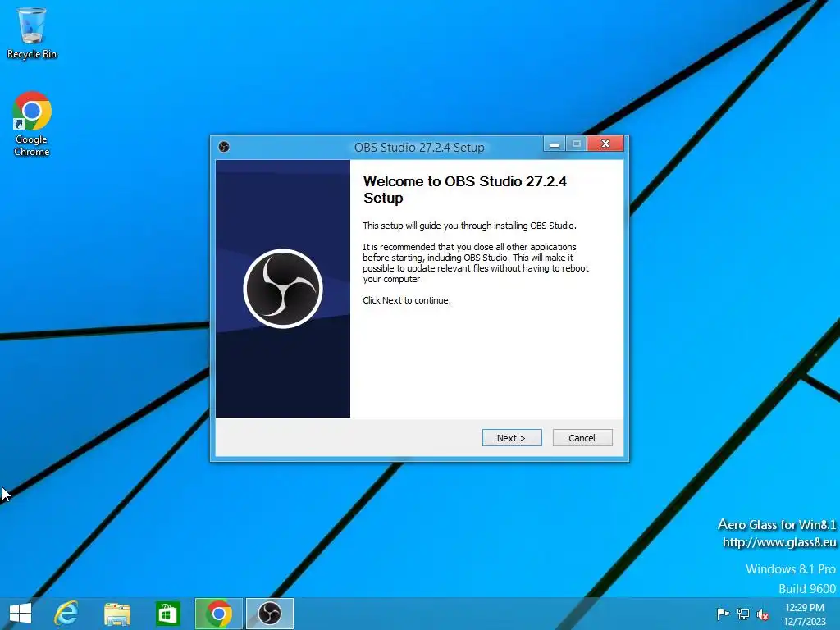Launch Internet Explorer from the taskbar
The height and width of the screenshot is (630, 840).
tap(66, 614)
